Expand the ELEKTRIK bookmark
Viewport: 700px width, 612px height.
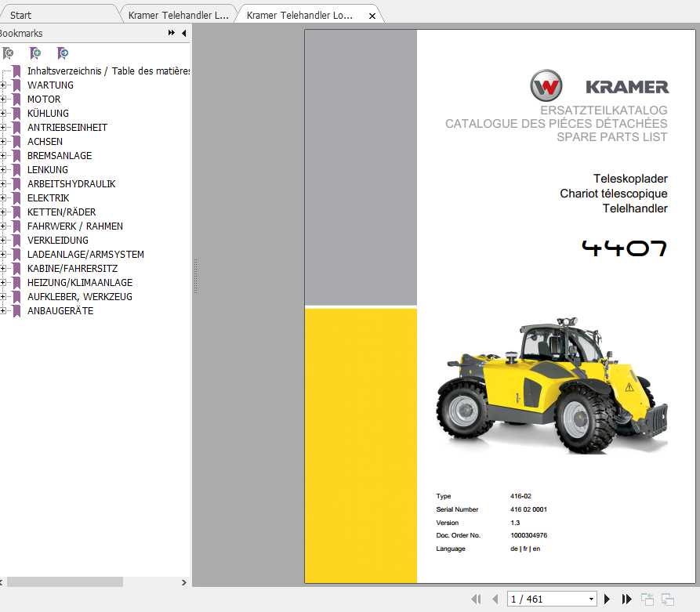[2, 197]
